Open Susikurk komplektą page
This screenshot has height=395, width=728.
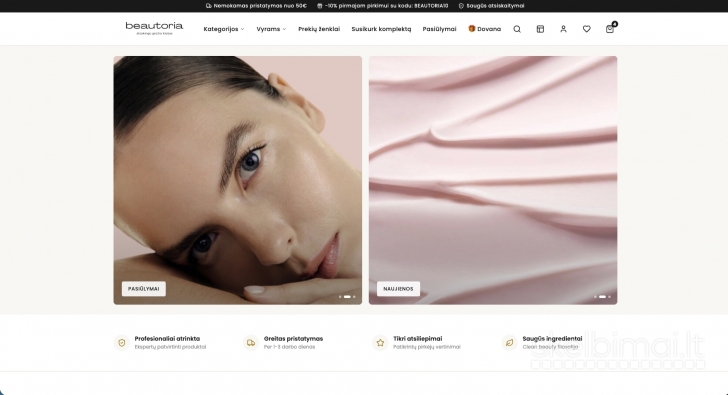click(x=381, y=29)
